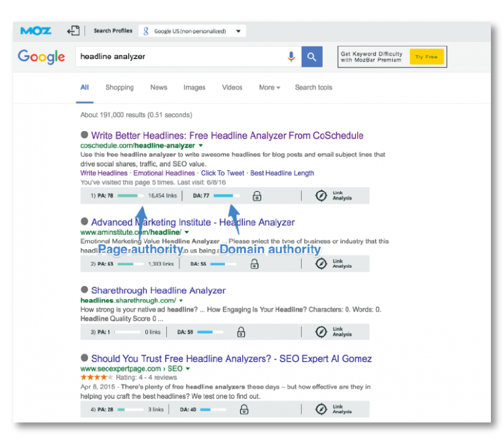
Task: Click DA: 56 authority progress bar
Action: [x=223, y=264]
